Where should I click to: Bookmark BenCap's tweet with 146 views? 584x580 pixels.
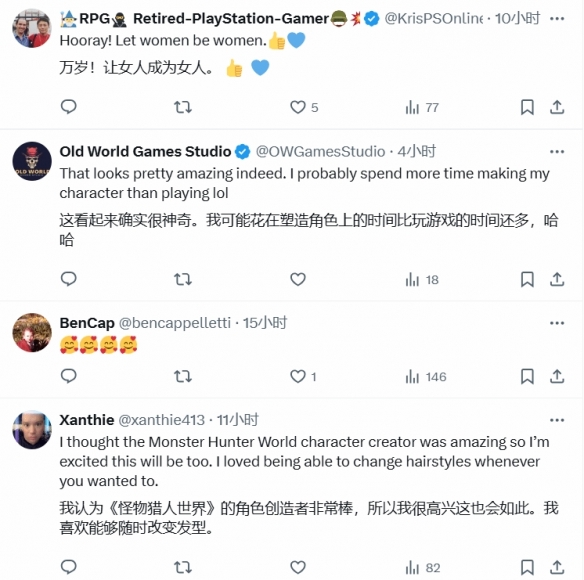pyautogui.click(x=527, y=376)
